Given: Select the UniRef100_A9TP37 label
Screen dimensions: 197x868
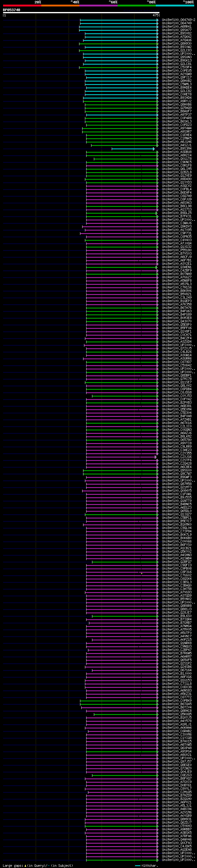Looking at the screenshot, I should click(177, 115).
